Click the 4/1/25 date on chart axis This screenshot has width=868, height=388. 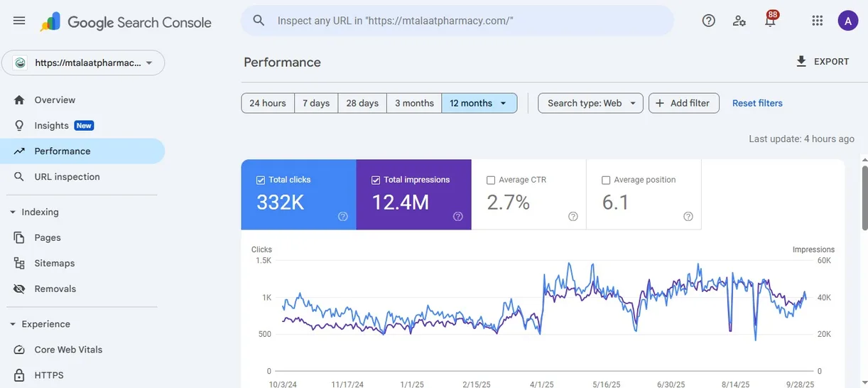tap(542, 384)
